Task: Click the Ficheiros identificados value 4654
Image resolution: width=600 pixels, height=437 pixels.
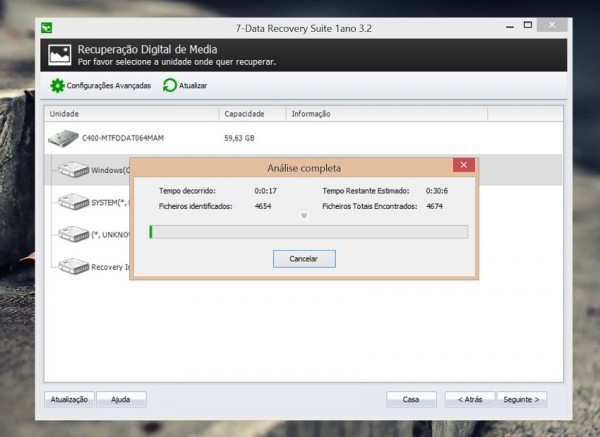Action: tap(263, 206)
